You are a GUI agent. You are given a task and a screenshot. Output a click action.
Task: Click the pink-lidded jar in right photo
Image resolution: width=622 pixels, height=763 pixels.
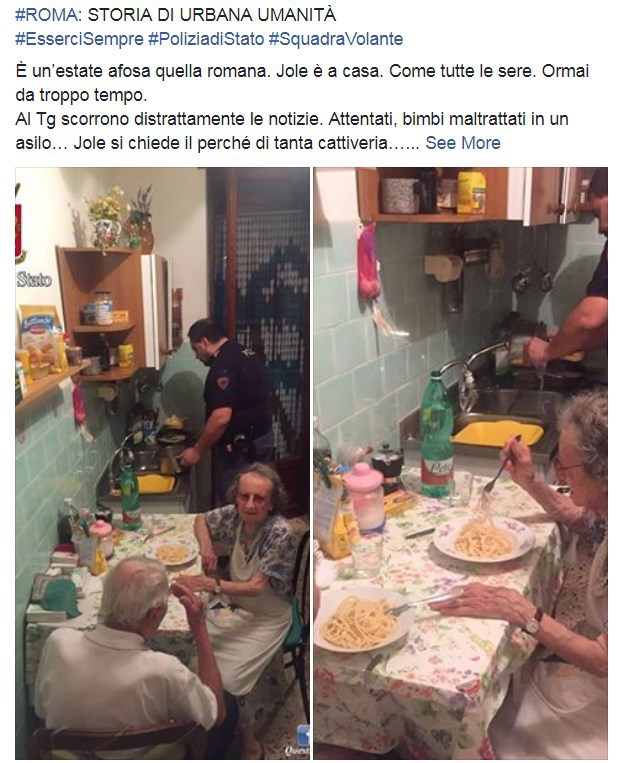tap(365, 496)
